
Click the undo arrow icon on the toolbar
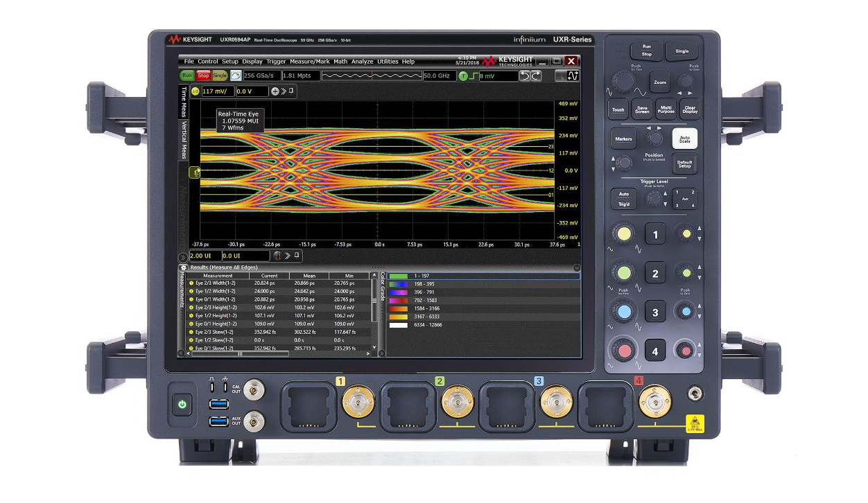click(524, 76)
